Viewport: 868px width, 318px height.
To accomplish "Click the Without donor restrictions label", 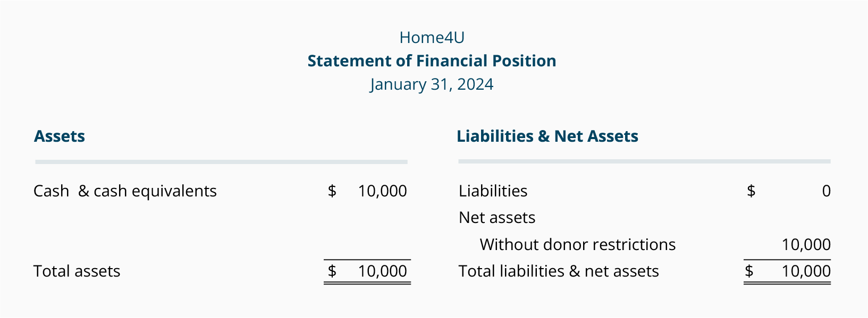I will tap(578, 245).
